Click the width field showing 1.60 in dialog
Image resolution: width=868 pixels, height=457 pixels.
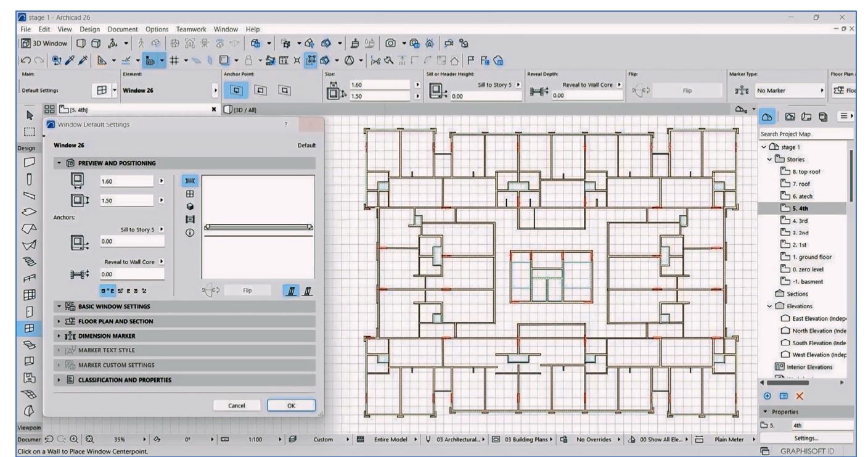click(126, 181)
